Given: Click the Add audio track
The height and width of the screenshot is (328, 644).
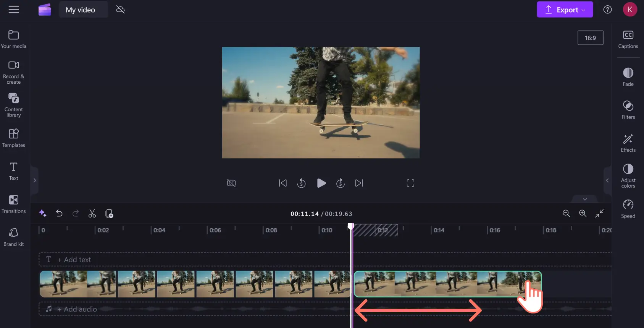Looking at the screenshot, I should click(x=325, y=309).
